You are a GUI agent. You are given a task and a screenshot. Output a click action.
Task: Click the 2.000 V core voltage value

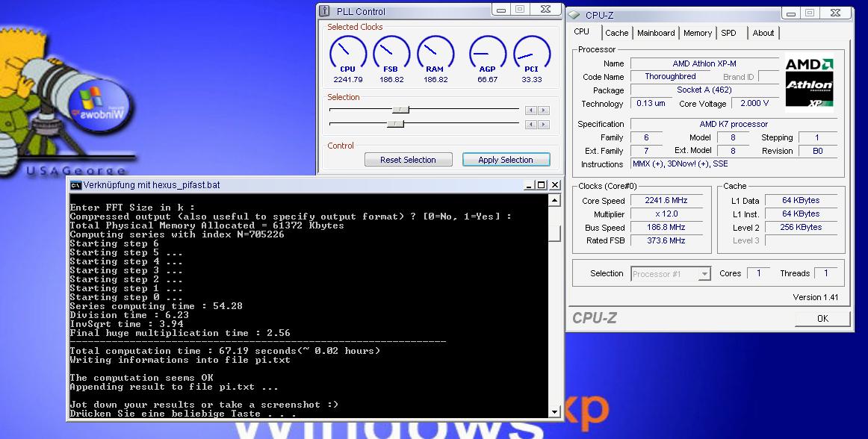click(x=754, y=104)
